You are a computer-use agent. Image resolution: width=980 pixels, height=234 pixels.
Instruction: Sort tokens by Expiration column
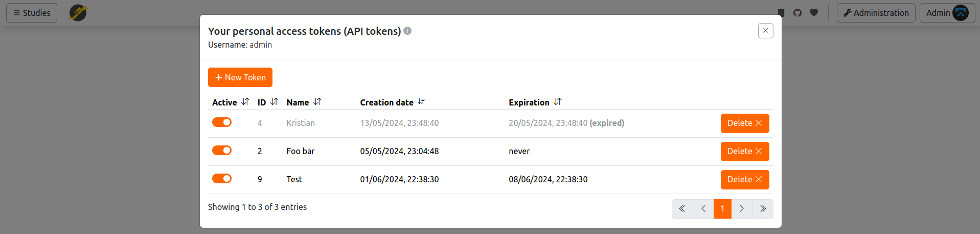click(558, 102)
